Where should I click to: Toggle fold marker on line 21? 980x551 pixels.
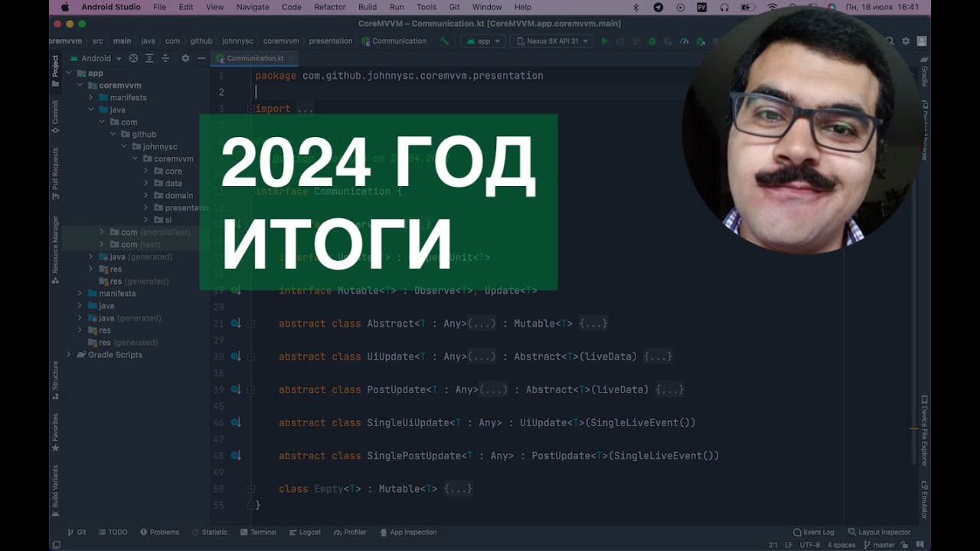251,324
